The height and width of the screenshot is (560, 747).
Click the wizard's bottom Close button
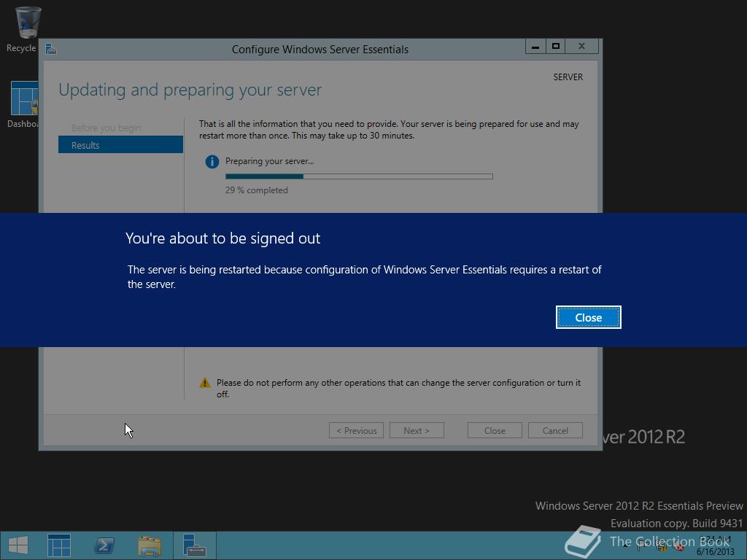[495, 430]
